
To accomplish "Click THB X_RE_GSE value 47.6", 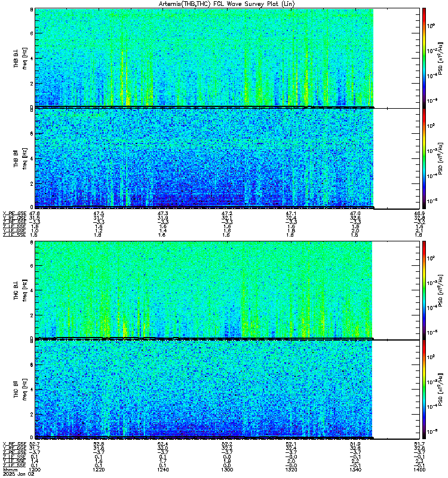I will [x=35, y=213].
